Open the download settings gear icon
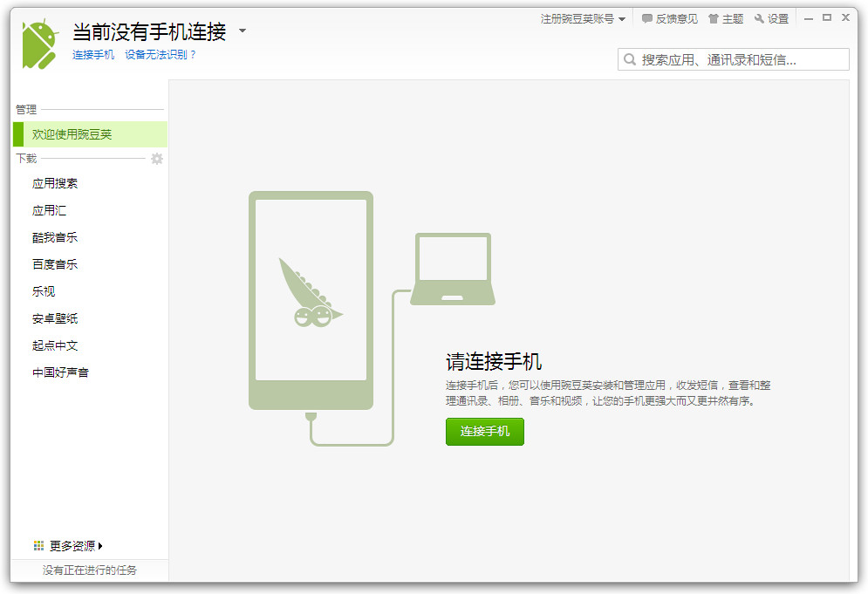Screen dimensions: 868x594 [x=157, y=159]
